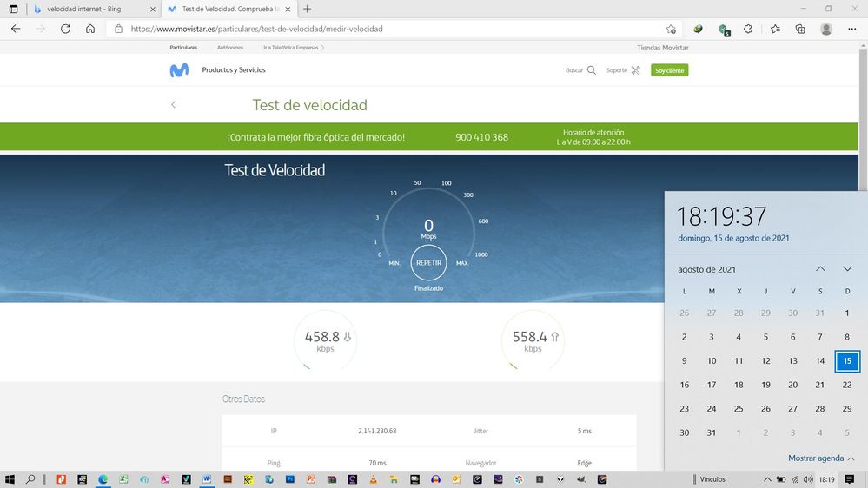Open the Productos y Servicios menu

coord(234,70)
